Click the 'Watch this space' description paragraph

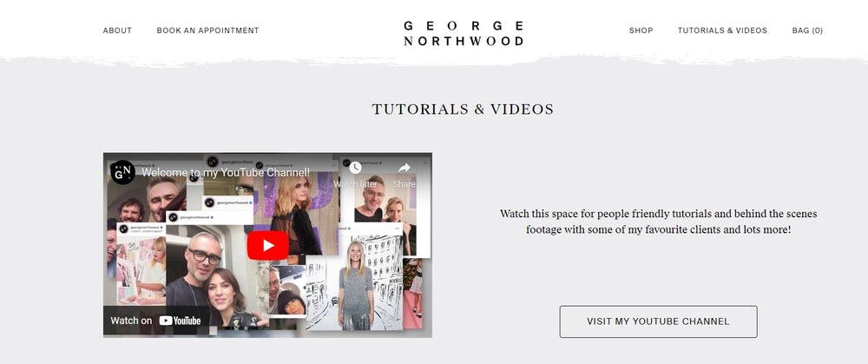click(x=658, y=222)
